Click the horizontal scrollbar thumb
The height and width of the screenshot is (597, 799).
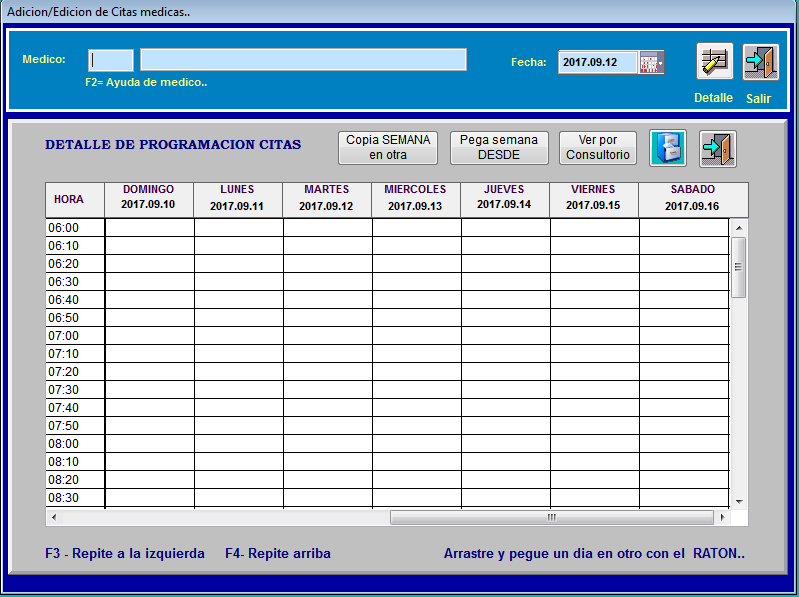coord(552,518)
